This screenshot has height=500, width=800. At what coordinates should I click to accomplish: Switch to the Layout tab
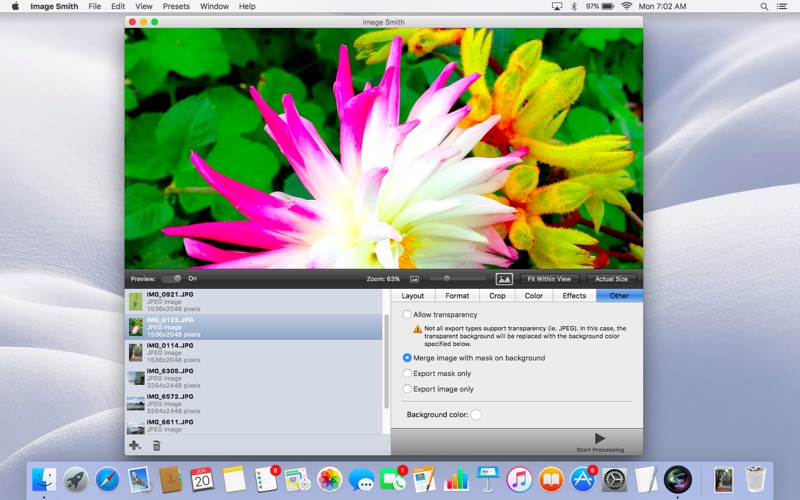(413, 295)
